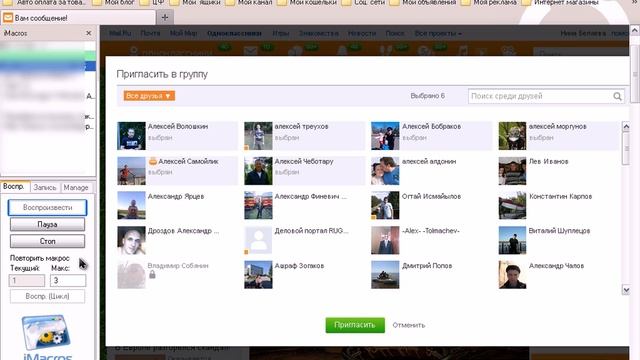This screenshot has height=360, width=640.
Task: Open Мои кошельки bookmark folder
Action: 307,2
